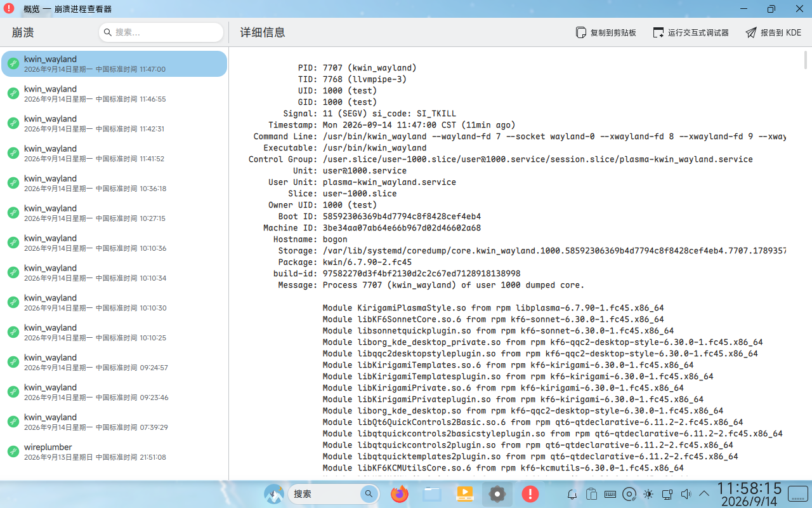Click the paper plane report icon
Viewport: 812px width, 508px height.
click(751, 32)
